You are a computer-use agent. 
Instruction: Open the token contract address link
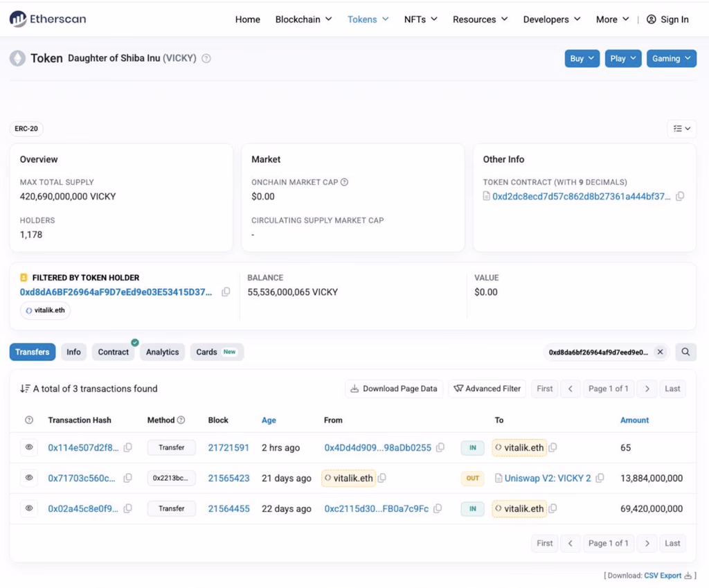[x=581, y=196]
